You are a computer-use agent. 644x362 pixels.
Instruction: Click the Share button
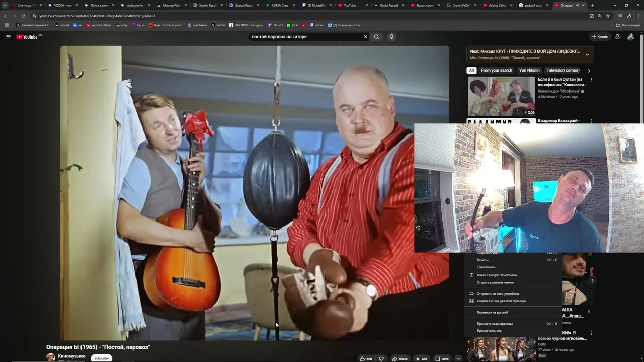(x=400, y=359)
